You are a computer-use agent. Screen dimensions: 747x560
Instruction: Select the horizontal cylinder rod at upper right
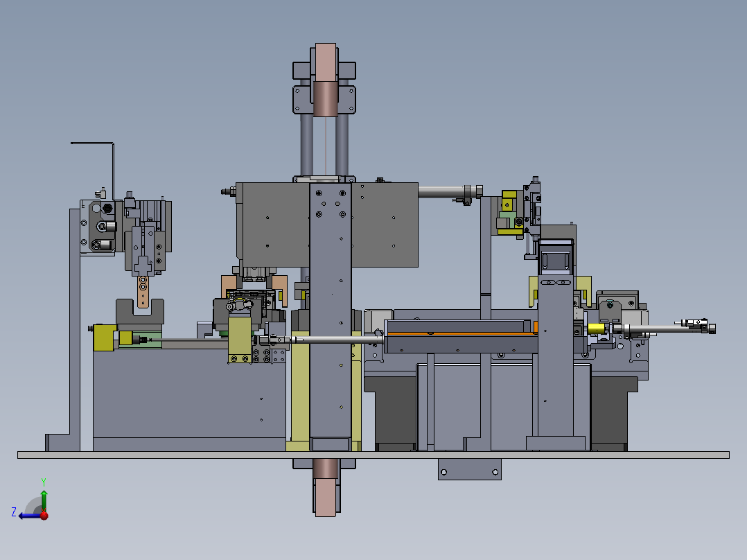441,191
